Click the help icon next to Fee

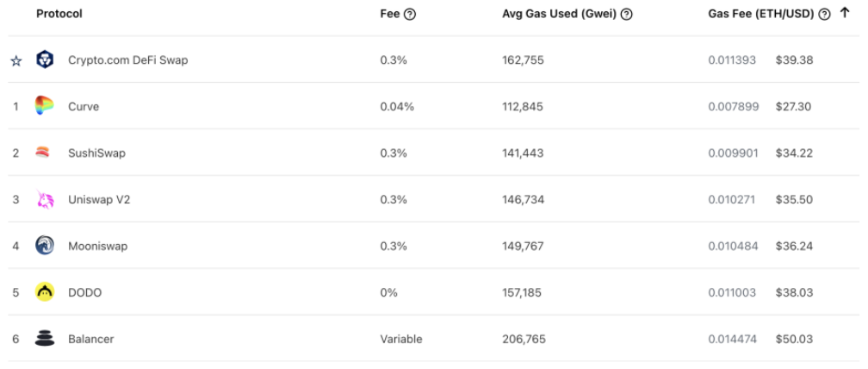[410, 15]
